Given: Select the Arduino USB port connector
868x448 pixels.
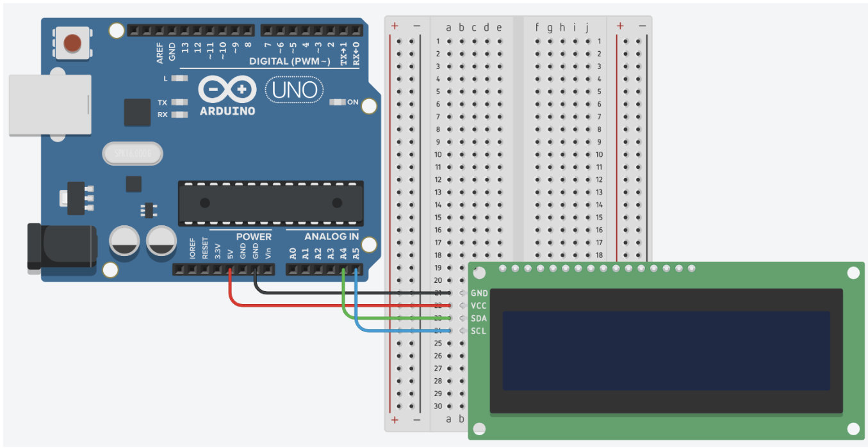Looking at the screenshot, I should point(50,105).
